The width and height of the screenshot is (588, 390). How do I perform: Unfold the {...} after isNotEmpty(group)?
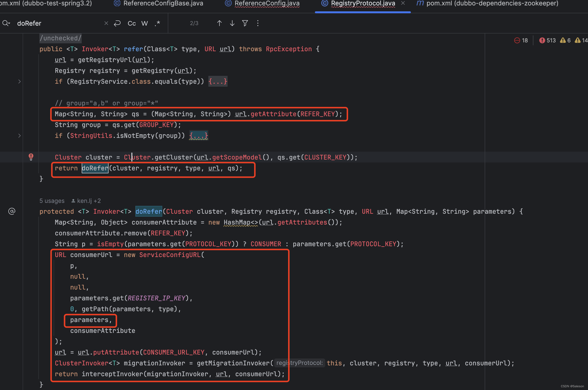click(199, 136)
